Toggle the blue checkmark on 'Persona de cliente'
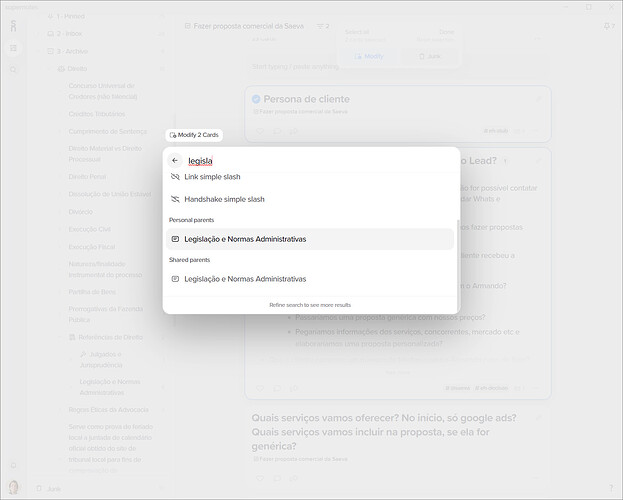 [x=256, y=99]
